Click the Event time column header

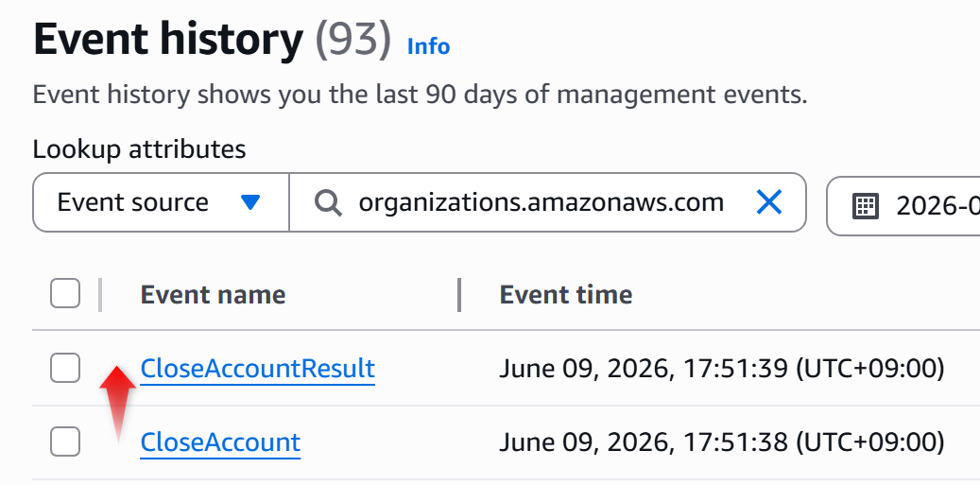[x=566, y=294]
